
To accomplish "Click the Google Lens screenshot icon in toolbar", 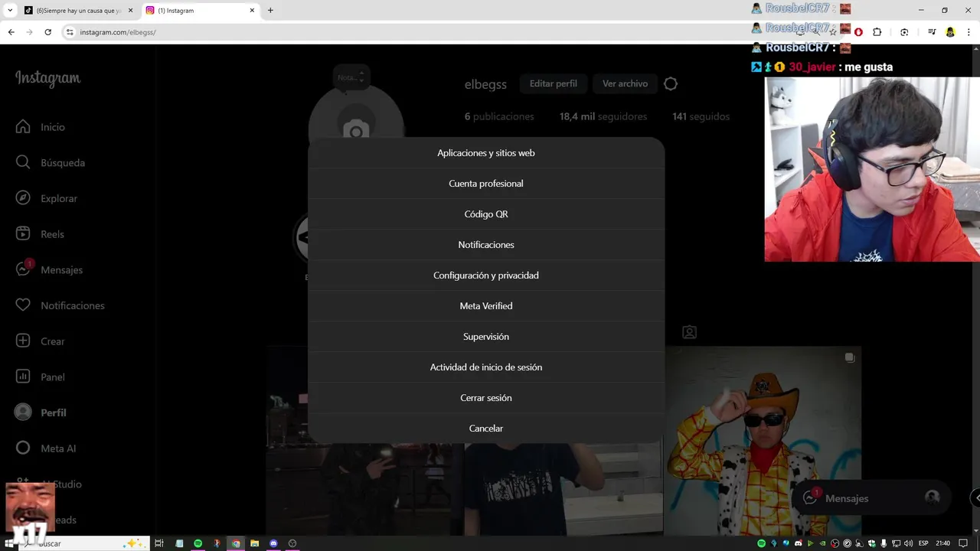I will pos(904,32).
